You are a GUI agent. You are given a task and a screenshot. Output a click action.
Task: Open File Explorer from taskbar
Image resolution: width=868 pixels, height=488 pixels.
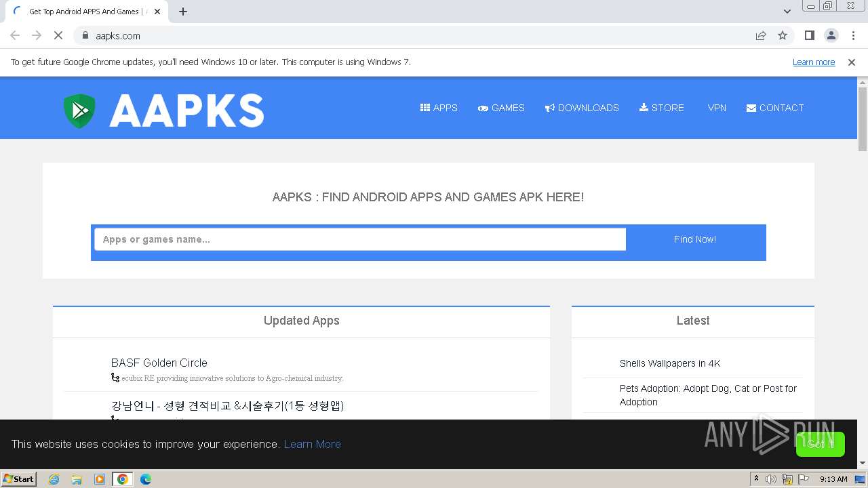pos(77,479)
